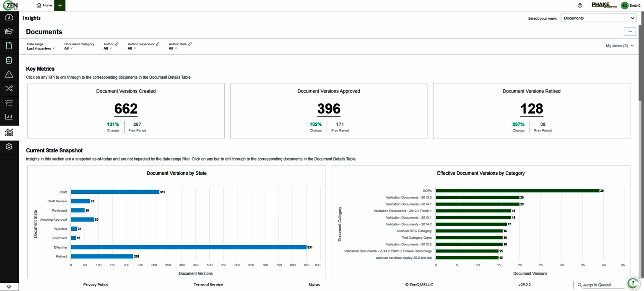Click the help question mark icon in header
The height and width of the screenshot is (291, 644).
tap(580, 5)
